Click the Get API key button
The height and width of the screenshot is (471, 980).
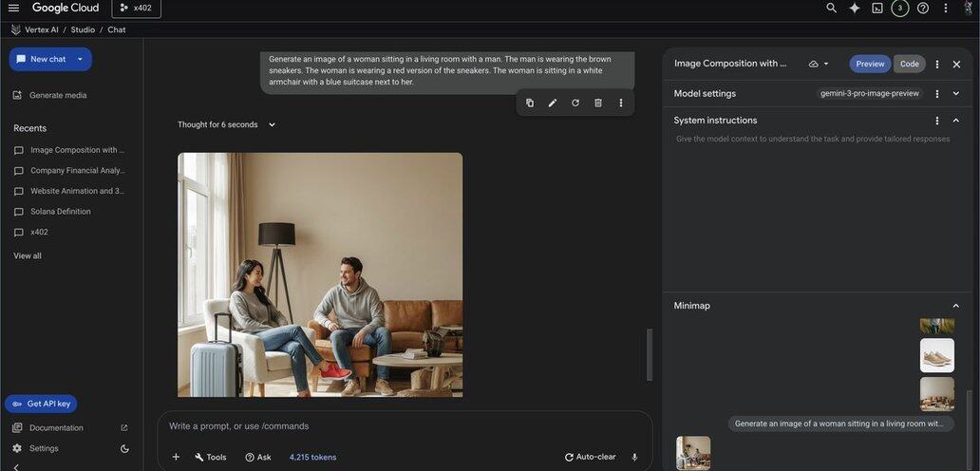click(x=41, y=404)
